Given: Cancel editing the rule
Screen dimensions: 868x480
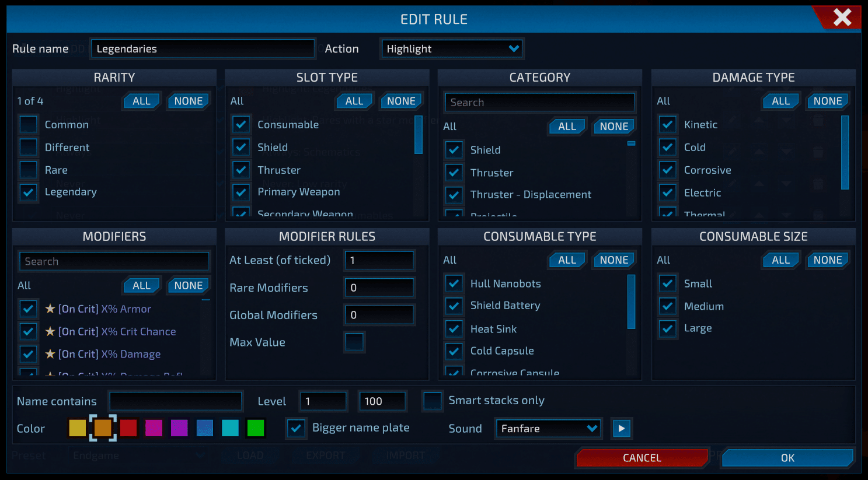Looking at the screenshot, I should point(642,458).
